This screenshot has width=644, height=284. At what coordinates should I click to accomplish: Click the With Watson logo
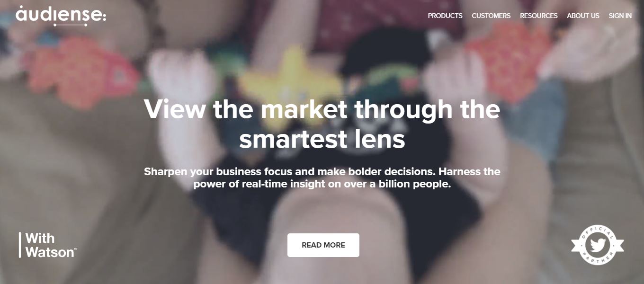(48, 245)
